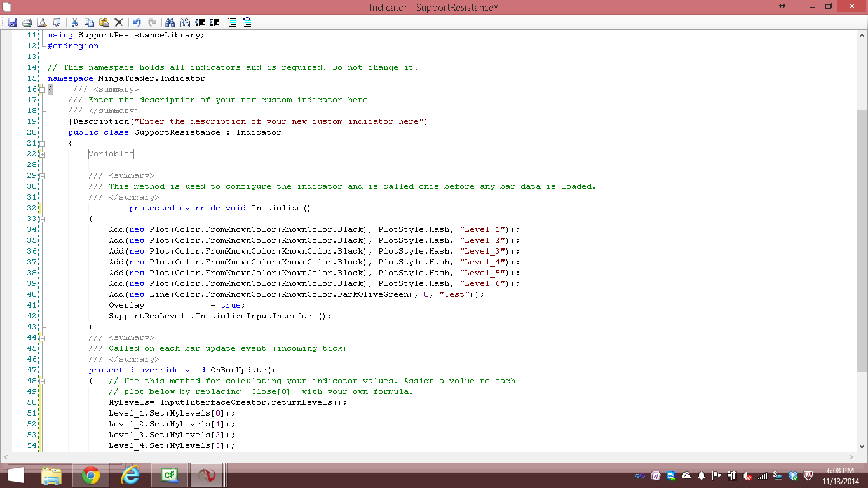This screenshot has height=488, width=868.
Task: Switch to the C# application on the taskbar
Action: [170, 475]
